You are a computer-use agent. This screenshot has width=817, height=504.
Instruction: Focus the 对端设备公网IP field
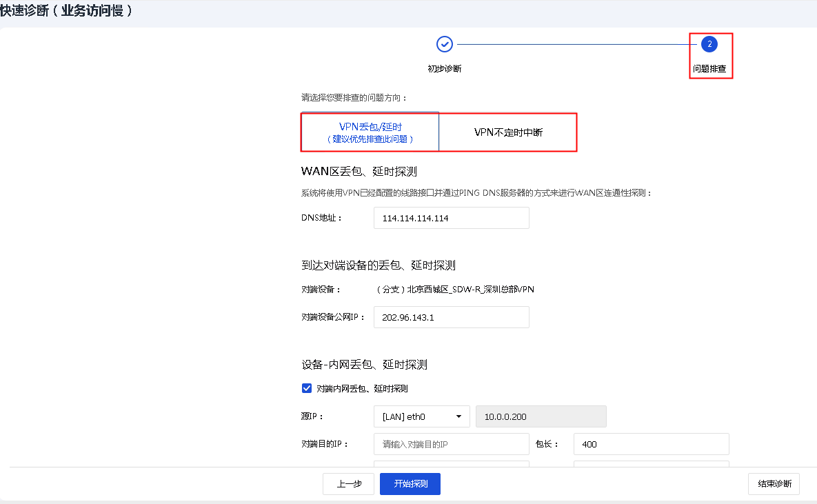pyautogui.click(x=452, y=317)
